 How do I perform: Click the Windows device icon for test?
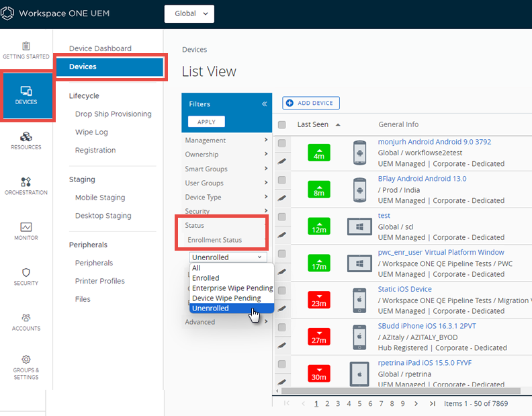359,226
